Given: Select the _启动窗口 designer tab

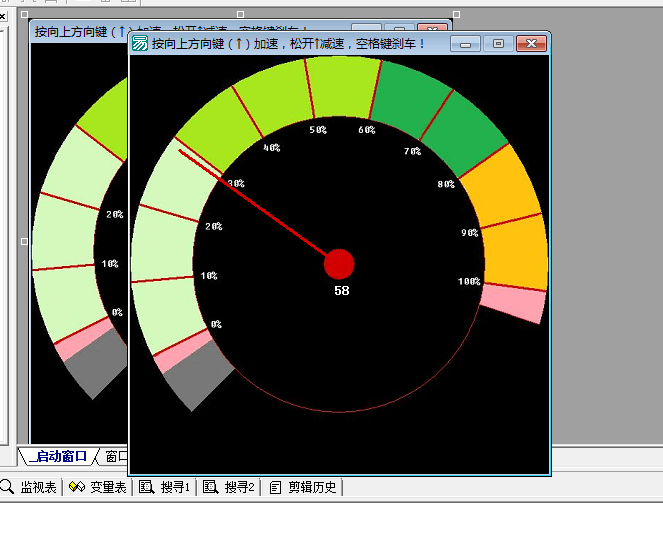Looking at the screenshot, I should (x=58, y=456).
